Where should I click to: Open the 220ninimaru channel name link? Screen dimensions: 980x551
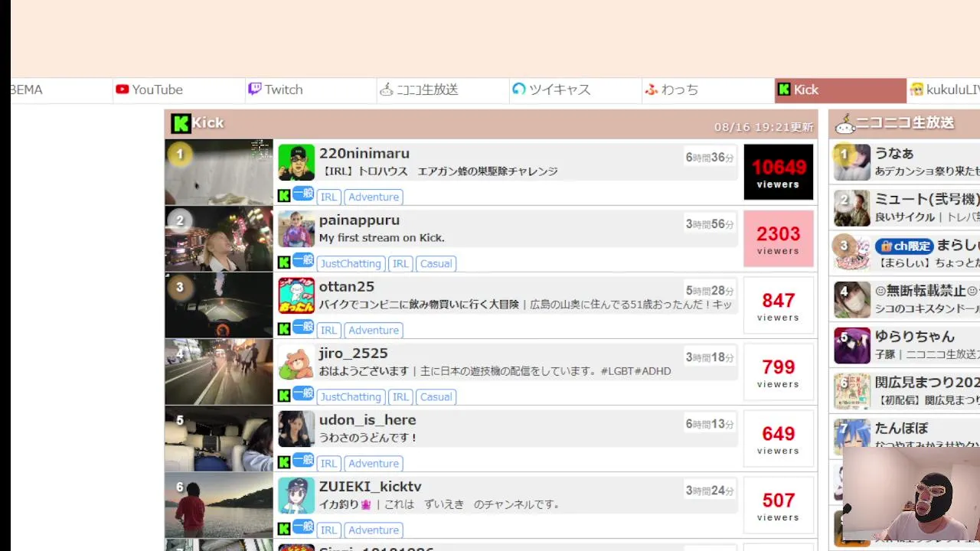[x=364, y=154]
